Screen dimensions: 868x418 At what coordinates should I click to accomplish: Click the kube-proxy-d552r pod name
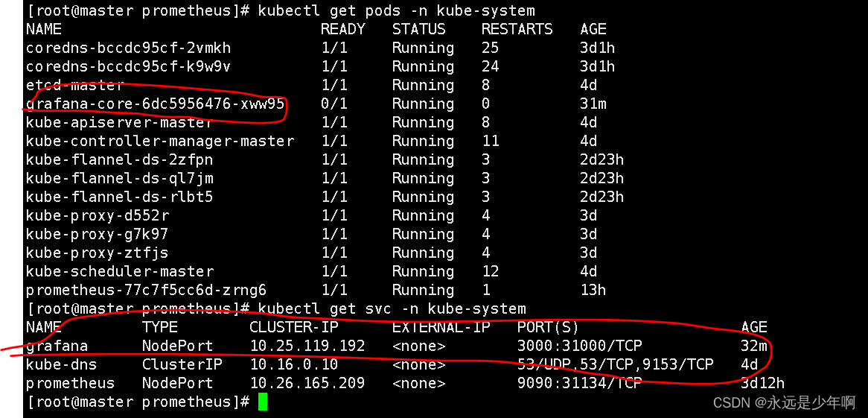point(98,215)
